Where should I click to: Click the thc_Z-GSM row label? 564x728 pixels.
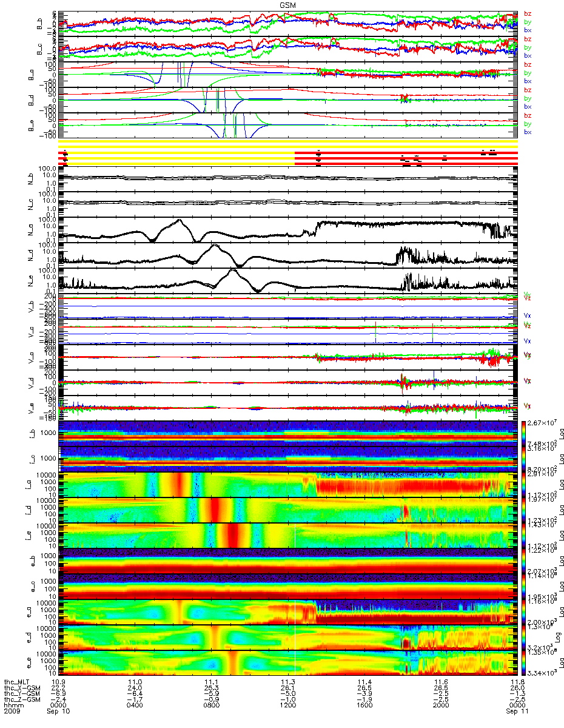pos(22,701)
